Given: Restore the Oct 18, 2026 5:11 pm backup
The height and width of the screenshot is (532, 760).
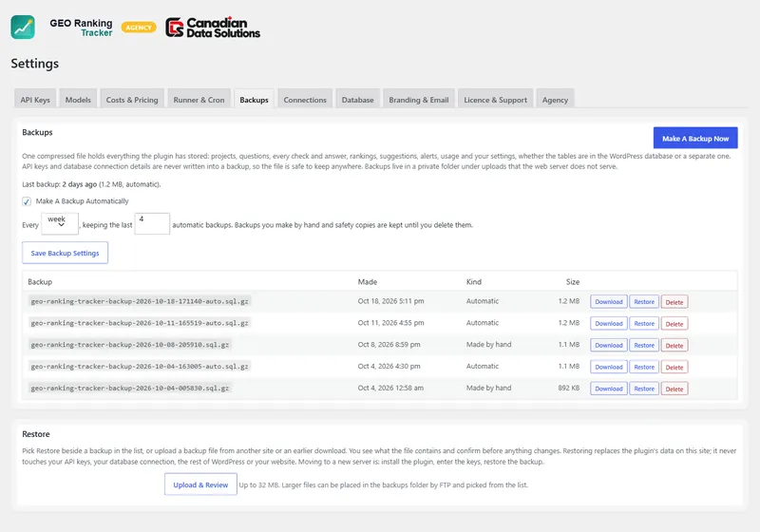Looking at the screenshot, I should pyautogui.click(x=644, y=301).
